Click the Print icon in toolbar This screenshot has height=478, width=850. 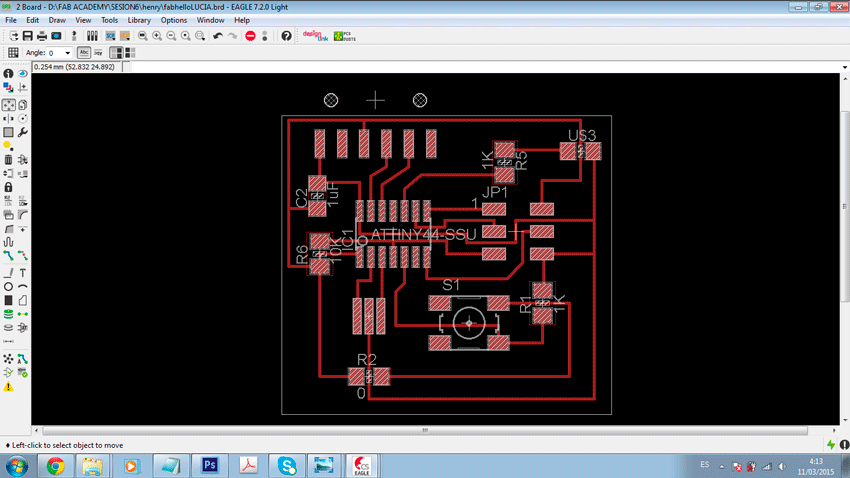click(42, 36)
